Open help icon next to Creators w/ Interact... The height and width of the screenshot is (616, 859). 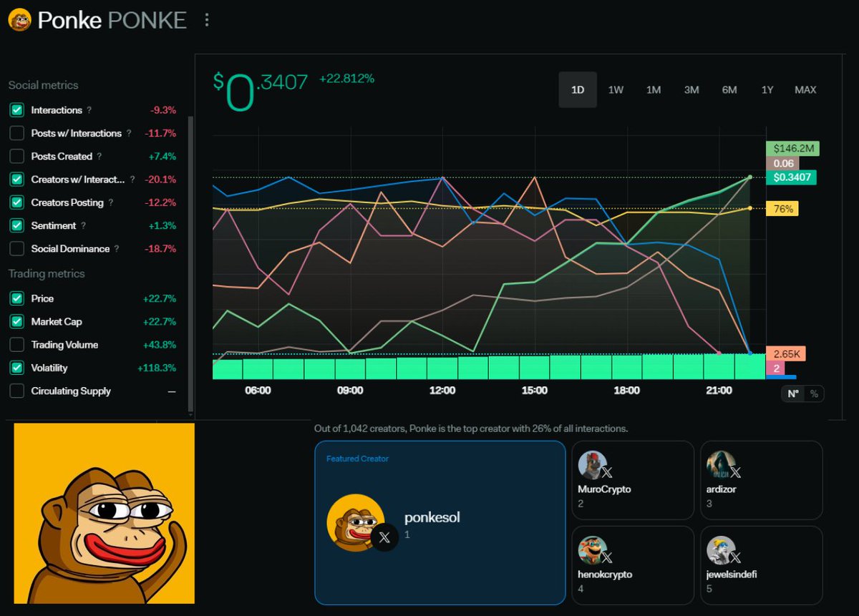(132, 180)
